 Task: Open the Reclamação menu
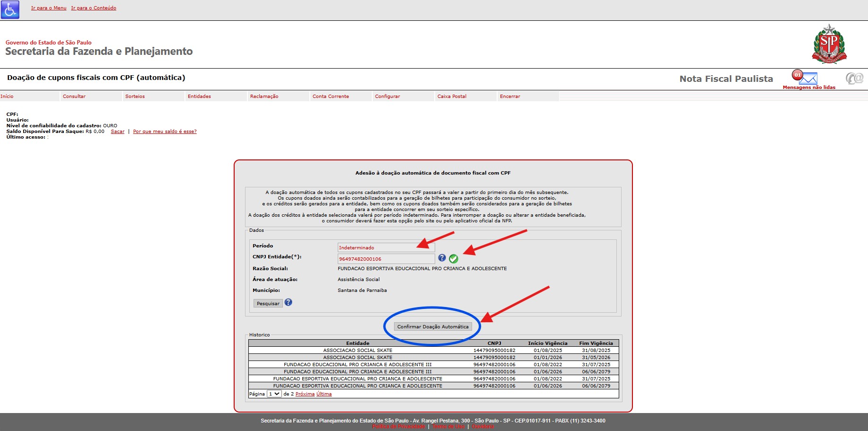[264, 97]
